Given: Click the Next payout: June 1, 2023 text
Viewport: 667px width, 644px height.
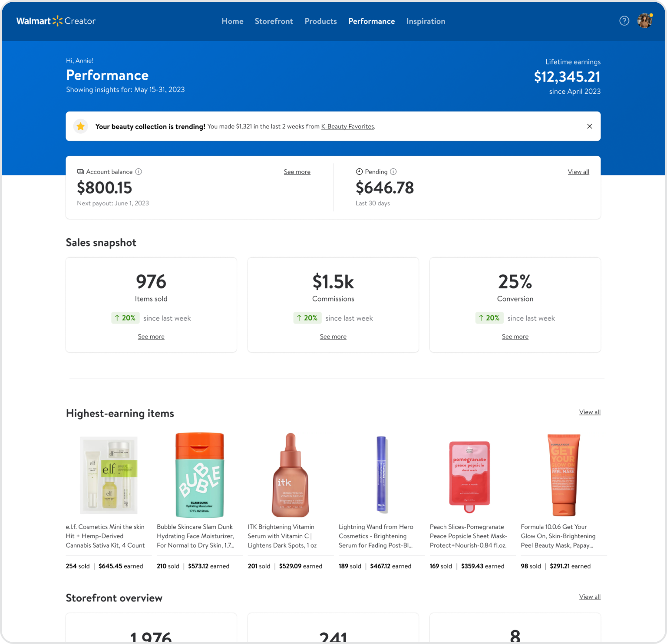Looking at the screenshot, I should point(113,203).
